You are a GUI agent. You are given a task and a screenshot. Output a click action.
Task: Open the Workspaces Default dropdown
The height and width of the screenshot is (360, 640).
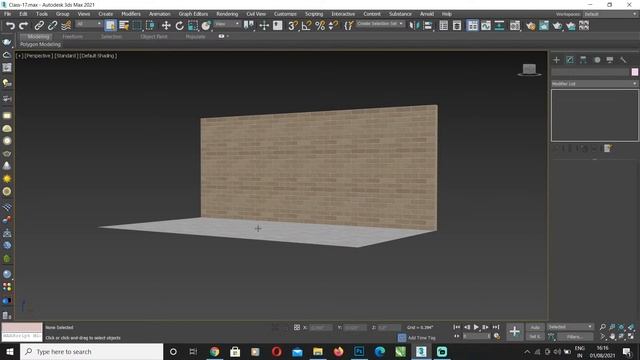pos(610,14)
